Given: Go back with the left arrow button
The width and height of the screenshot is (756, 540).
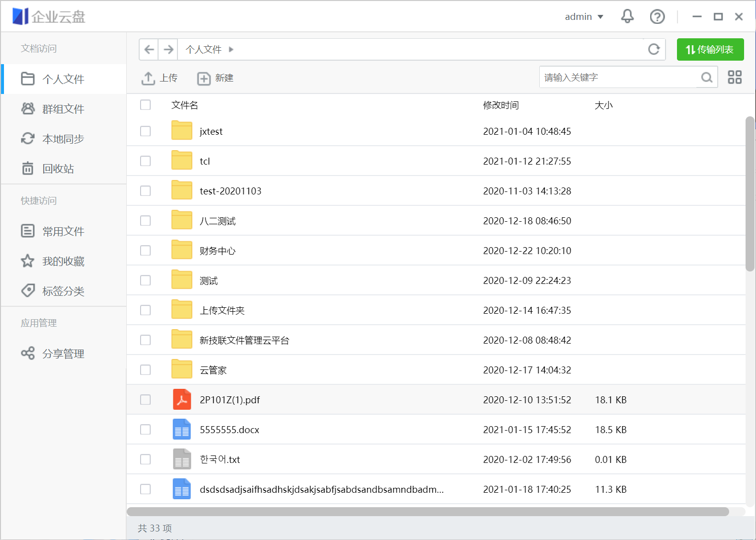Looking at the screenshot, I should pos(149,49).
